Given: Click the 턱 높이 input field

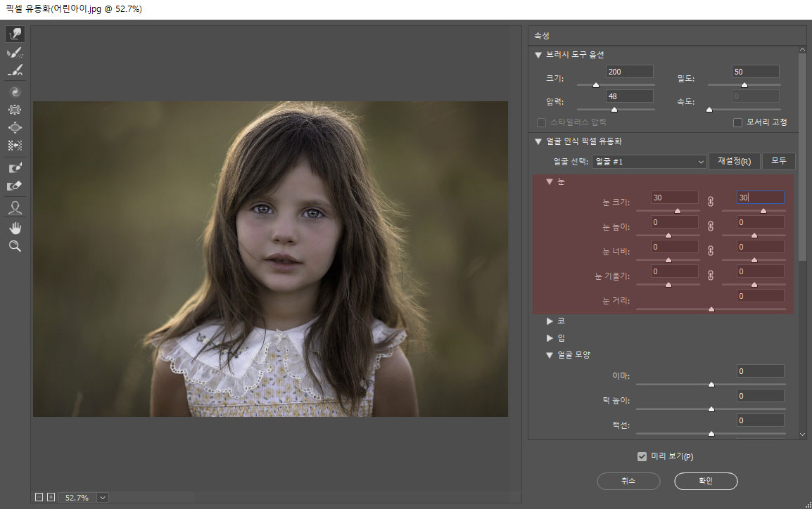Looking at the screenshot, I should pyautogui.click(x=760, y=396).
